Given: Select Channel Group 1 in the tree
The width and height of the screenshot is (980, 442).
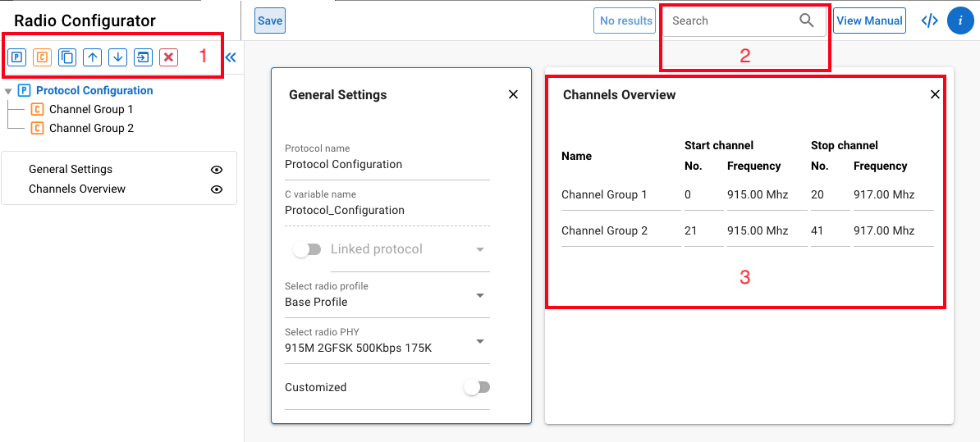Looking at the screenshot, I should pyautogui.click(x=90, y=109).
